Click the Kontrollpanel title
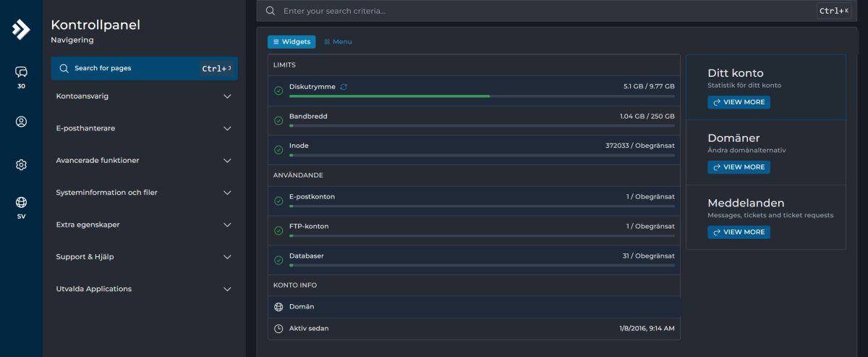 tap(95, 25)
